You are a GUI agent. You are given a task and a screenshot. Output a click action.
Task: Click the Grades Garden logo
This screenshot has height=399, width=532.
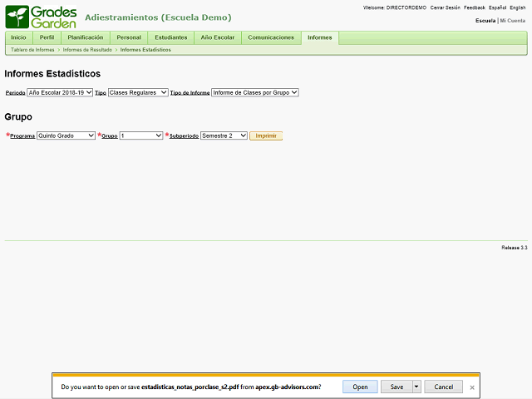(x=42, y=17)
